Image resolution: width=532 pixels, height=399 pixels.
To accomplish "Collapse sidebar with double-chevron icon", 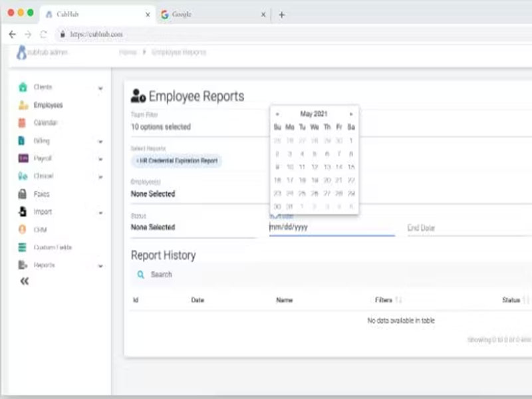I will [x=25, y=281].
